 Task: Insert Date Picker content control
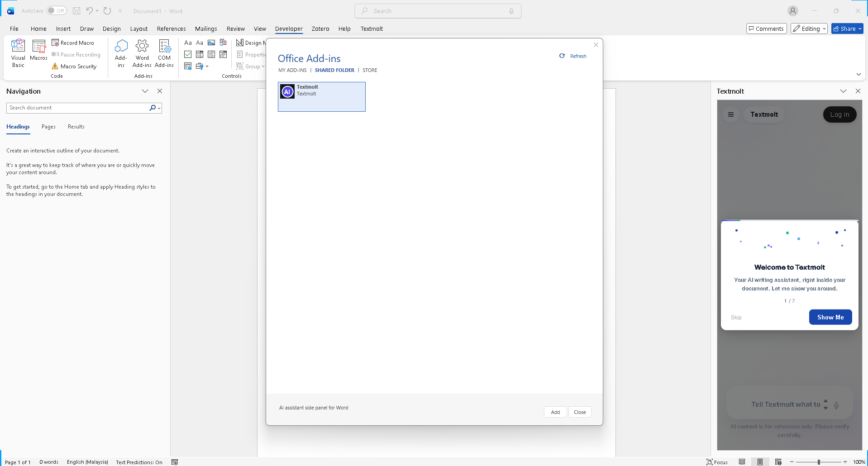pos(223,54)
